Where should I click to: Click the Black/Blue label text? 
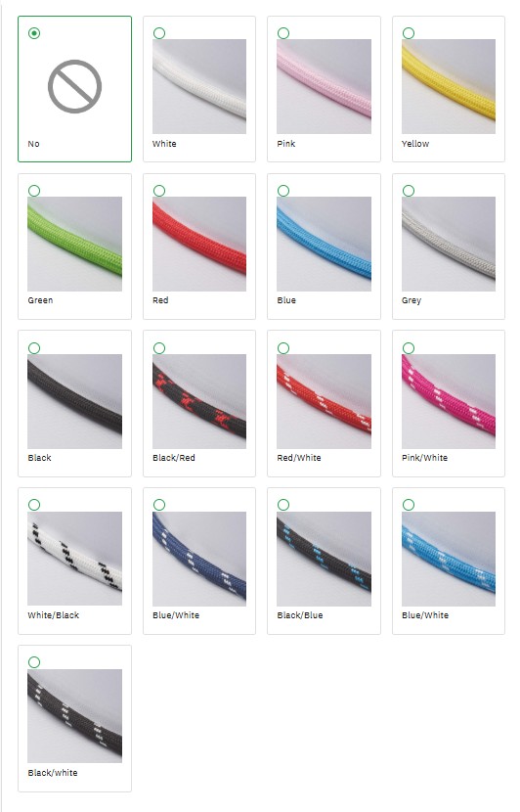click(300, 615)
